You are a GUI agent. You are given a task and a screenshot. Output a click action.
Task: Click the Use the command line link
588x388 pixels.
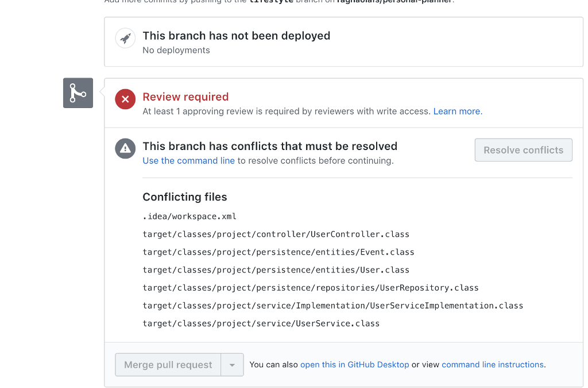188,160
